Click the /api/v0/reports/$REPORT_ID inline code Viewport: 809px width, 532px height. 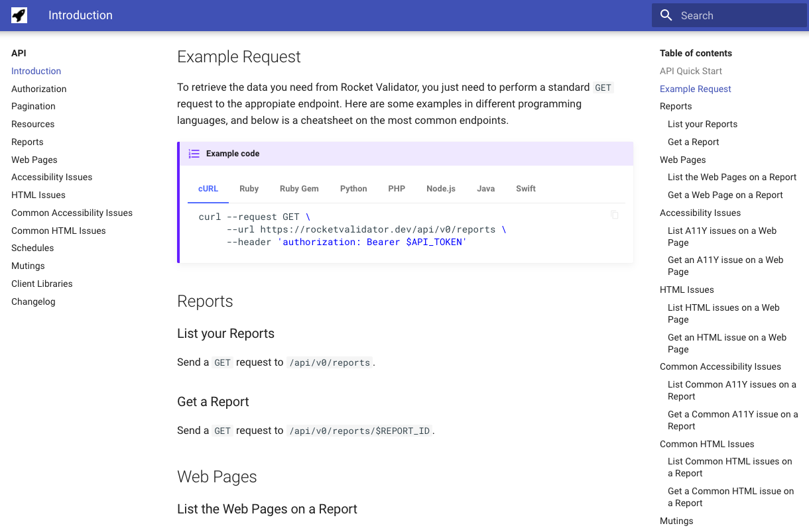pos(360,431)
